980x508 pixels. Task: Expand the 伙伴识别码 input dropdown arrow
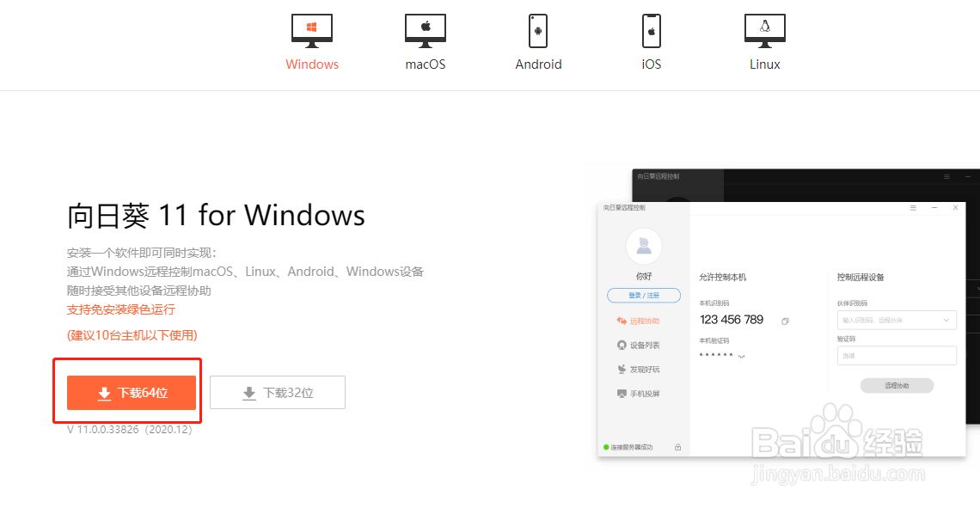click(x=946, y=320)
